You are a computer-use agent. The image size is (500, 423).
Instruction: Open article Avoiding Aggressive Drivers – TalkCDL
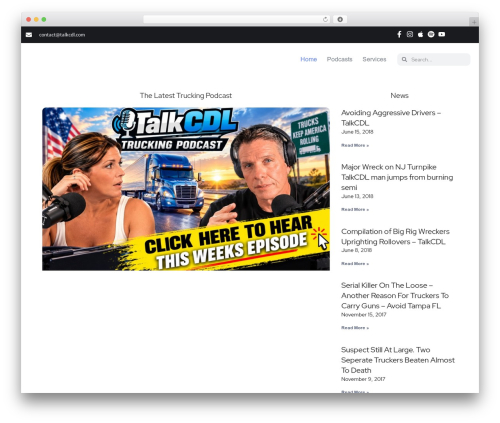[x=391, y=118]
